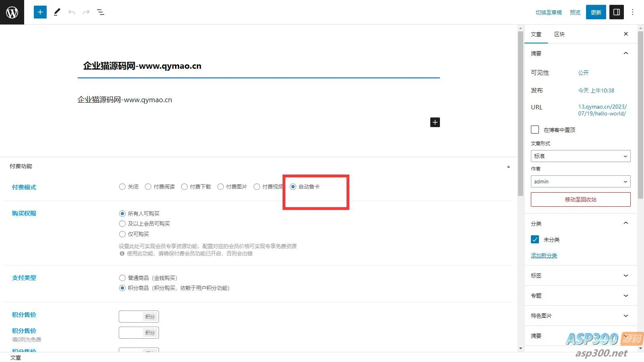Check the 在博客中置顶 checkbox
Viewport: 644px width, 362px height.
(x=535, y=130)
